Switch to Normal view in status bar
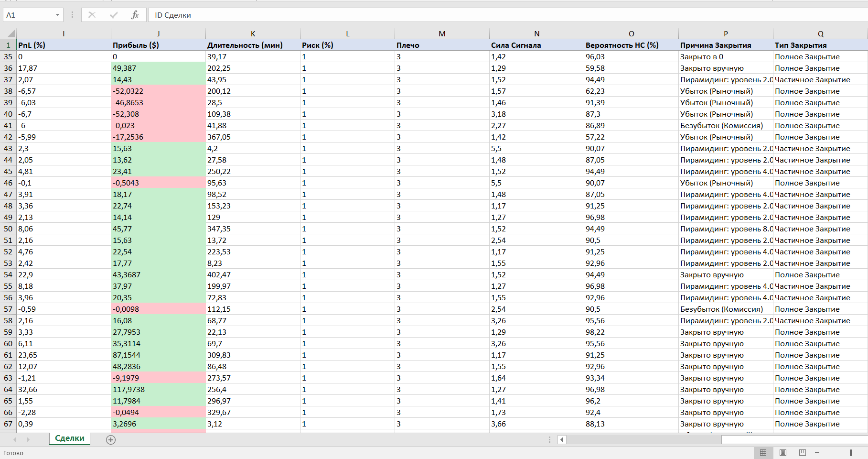Image resolution: width=868 pixels, height=459 pixels. (763, 452)
